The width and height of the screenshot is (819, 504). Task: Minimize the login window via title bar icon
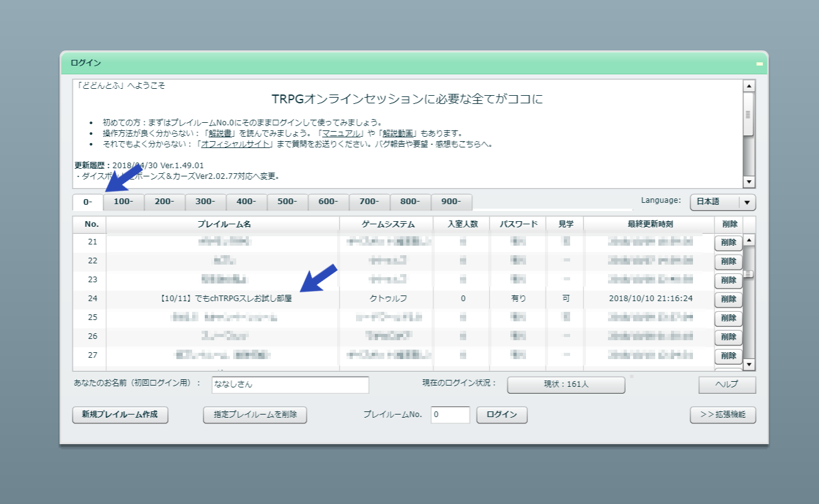point(759,64)
